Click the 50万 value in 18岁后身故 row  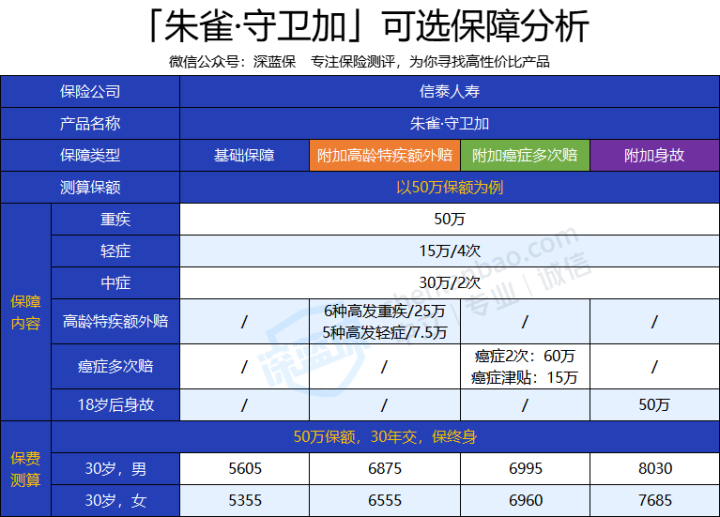pos(654,405)
